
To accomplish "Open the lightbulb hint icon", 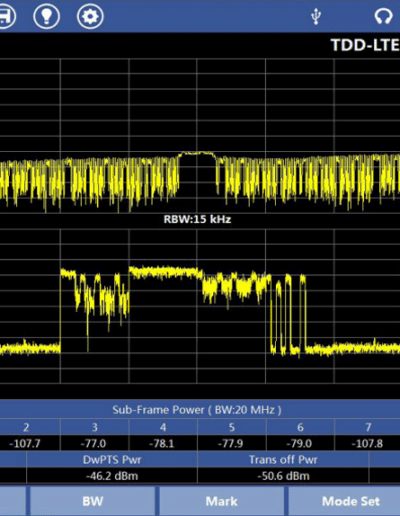I will point(47,16).
